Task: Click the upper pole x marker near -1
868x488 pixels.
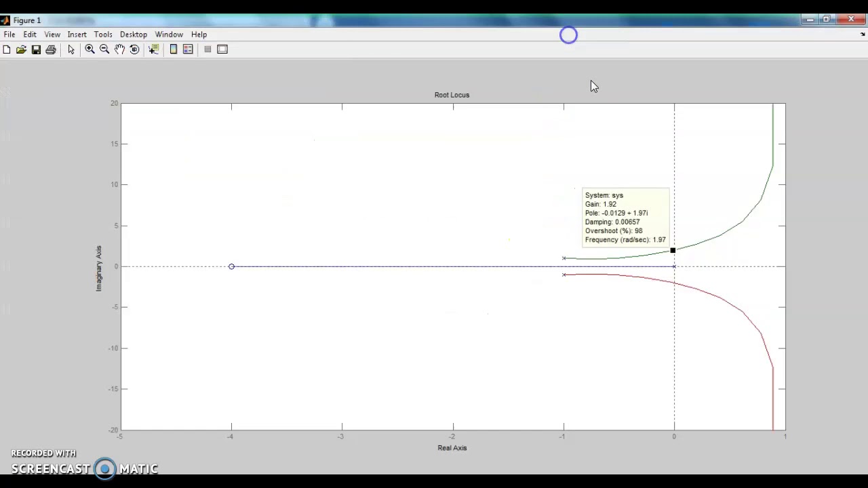Action: click(x=564, y=258)
